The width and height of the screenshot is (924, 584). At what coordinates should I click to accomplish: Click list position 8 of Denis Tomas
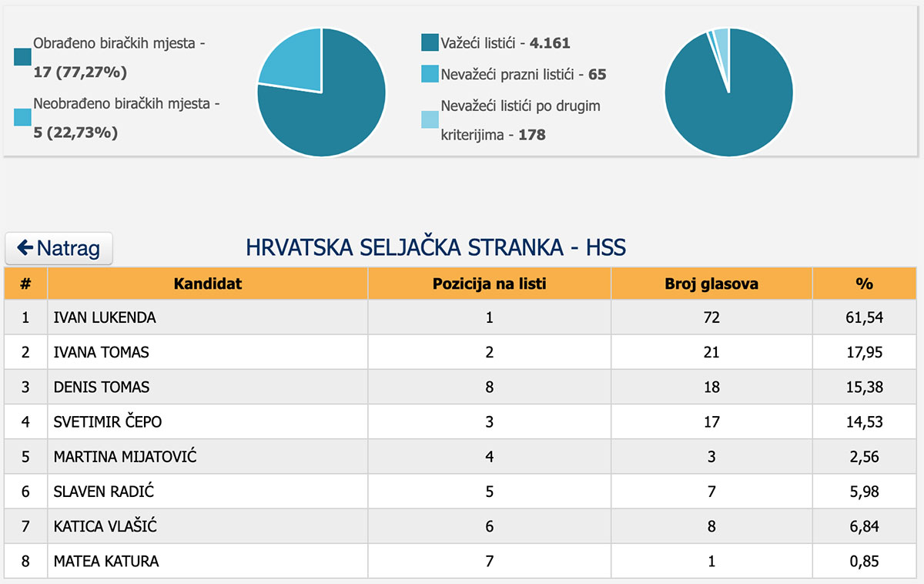coord(490,387)
